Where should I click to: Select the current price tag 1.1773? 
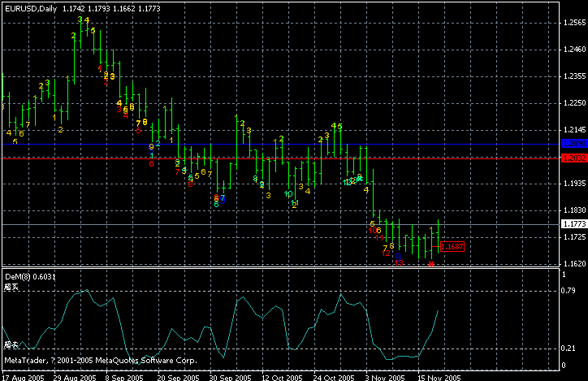pyautogui.click(x=574, y=224)
